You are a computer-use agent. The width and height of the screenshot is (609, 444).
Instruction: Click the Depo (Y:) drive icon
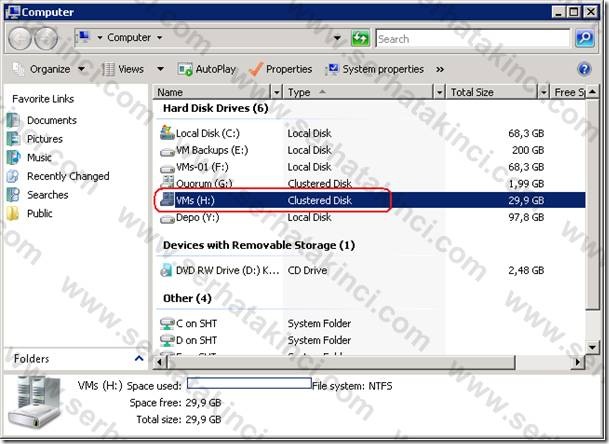coord(167,218)
